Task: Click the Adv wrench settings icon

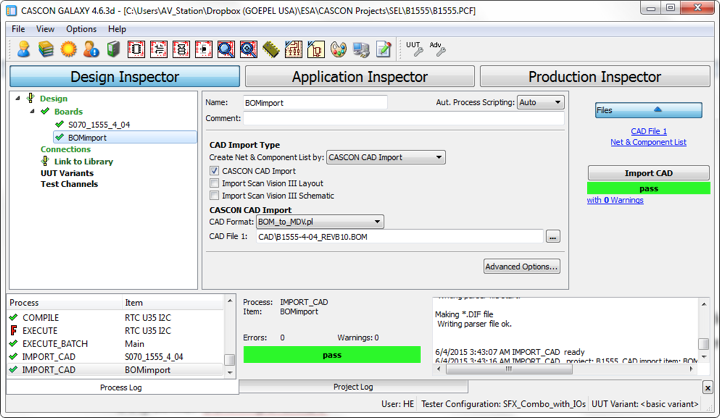Action: [x=437, y=48]
